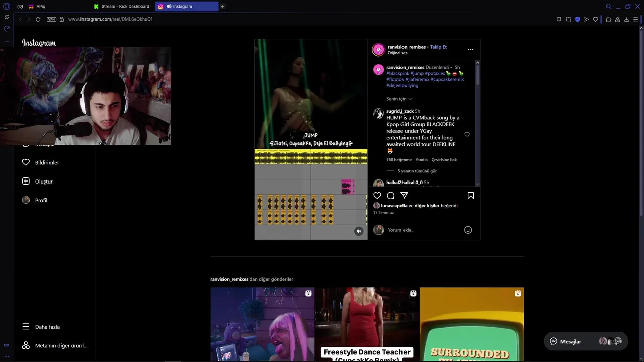Expand the Senin için comment filter
Screen dimensions: 644x362
pos(399,99)
